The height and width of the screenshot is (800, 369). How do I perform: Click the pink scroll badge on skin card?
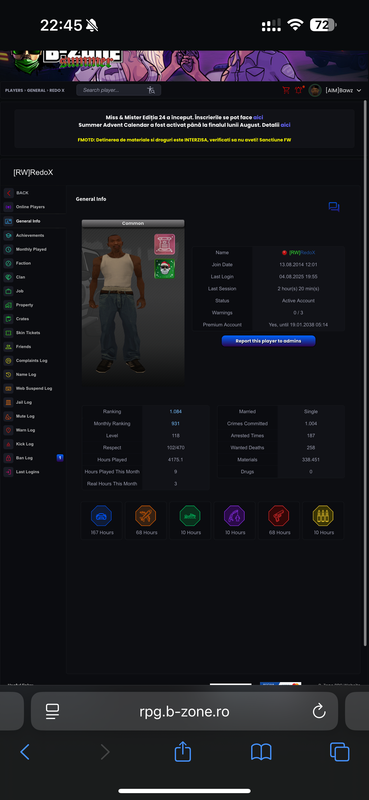(x=165, y=244)
